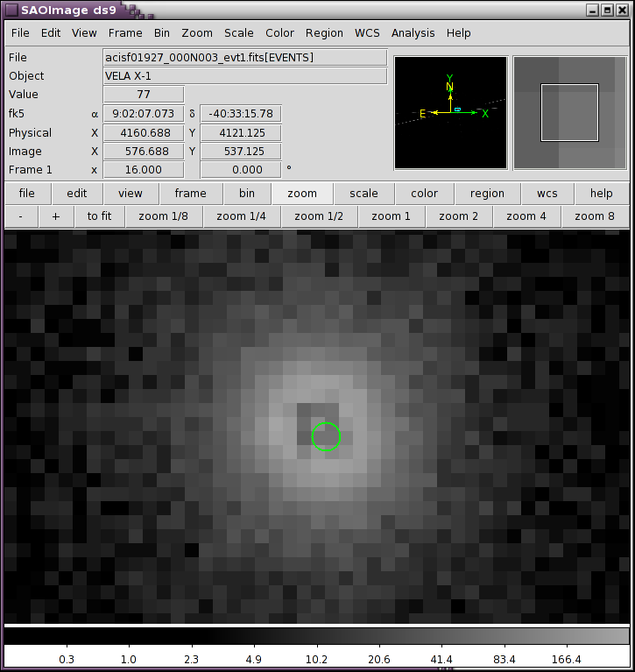The width and height of the screenshot is (635, 672).
Task: Click the zoom in plus button
Action: coord(56,216)
